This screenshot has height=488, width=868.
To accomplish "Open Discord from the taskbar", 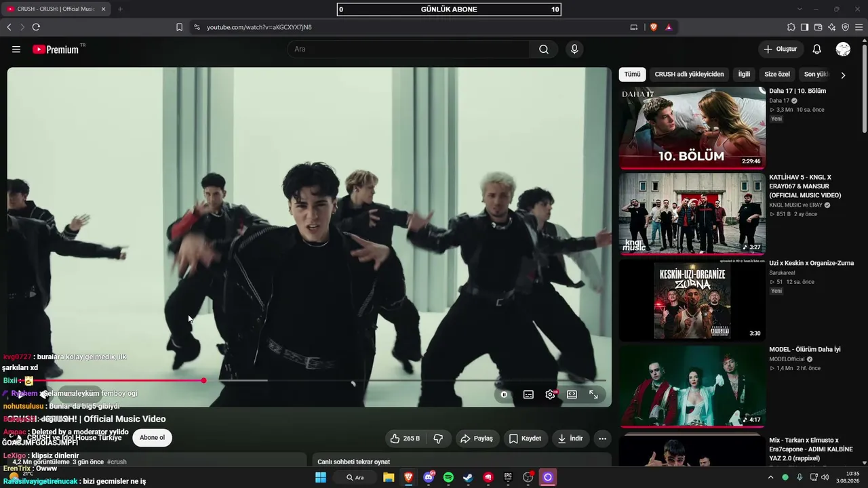I will (x=429, y=478).
